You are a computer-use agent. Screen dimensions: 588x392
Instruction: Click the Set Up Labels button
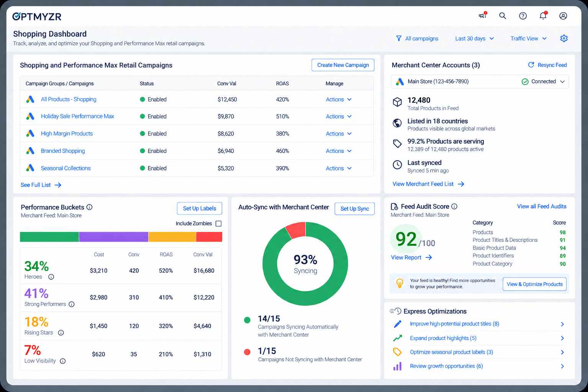click(199, 208)
